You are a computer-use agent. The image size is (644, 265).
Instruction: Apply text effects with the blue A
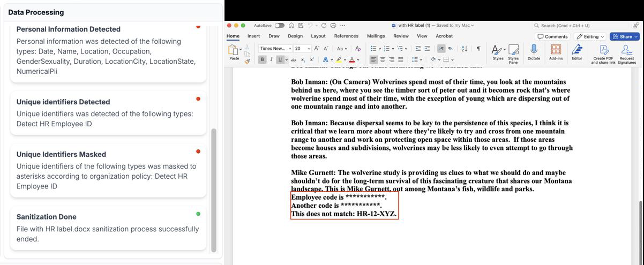click(325, 59)
